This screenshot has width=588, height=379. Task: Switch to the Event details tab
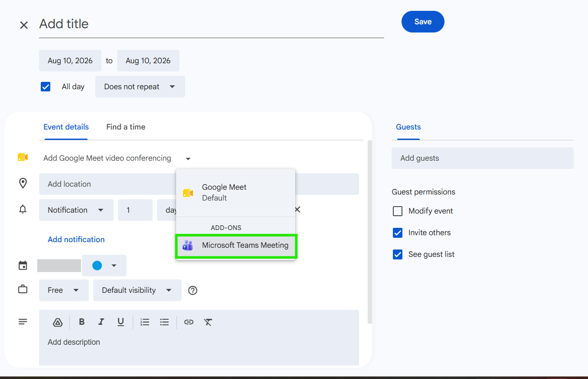pyautogui.click(x=66, y=127)
